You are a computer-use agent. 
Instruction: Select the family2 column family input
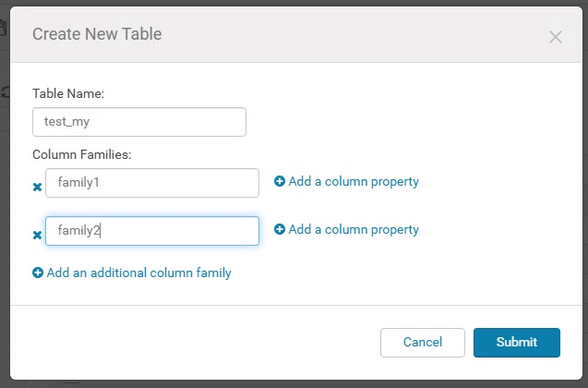152,231
